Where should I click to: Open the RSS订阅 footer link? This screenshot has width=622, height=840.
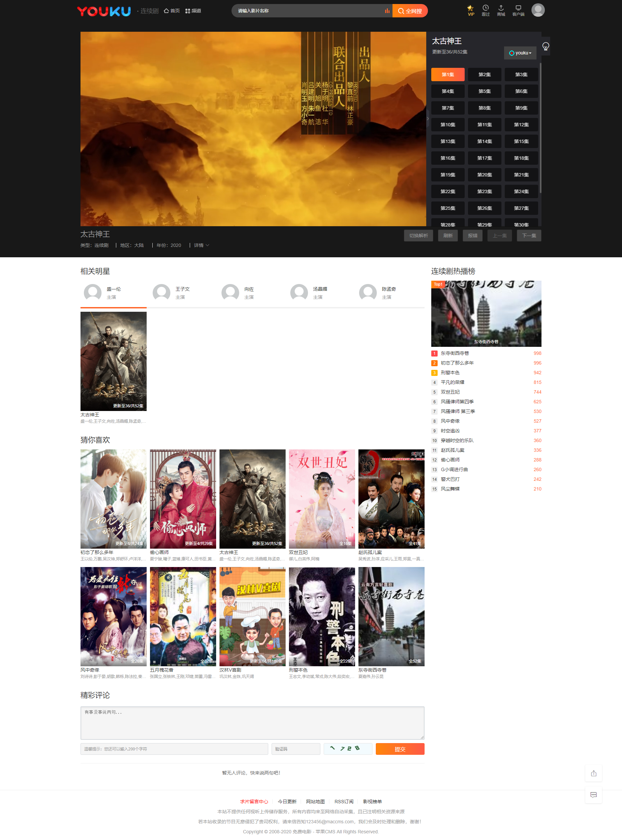(x=344, y=802)
